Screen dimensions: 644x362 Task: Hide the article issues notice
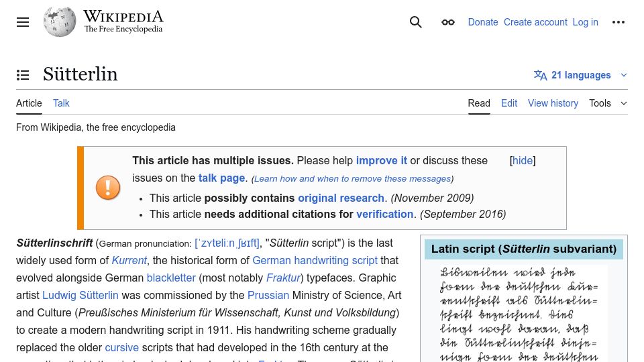coord(523,160)
